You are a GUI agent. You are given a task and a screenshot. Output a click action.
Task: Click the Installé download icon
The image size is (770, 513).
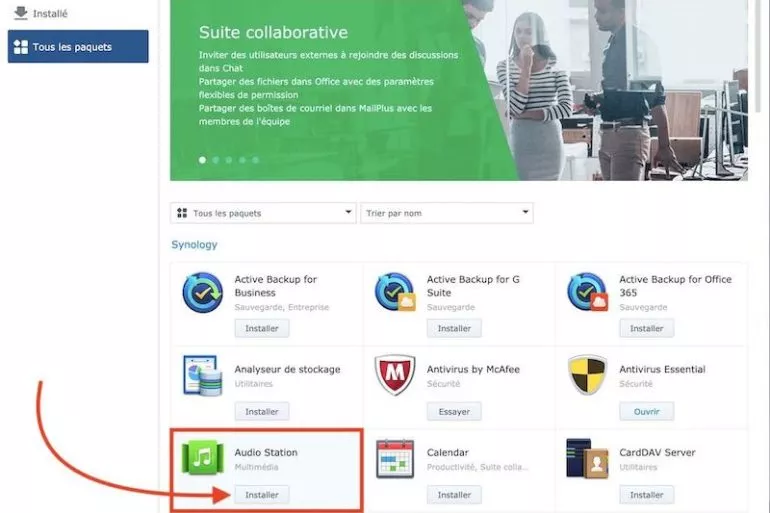point(21,13)
